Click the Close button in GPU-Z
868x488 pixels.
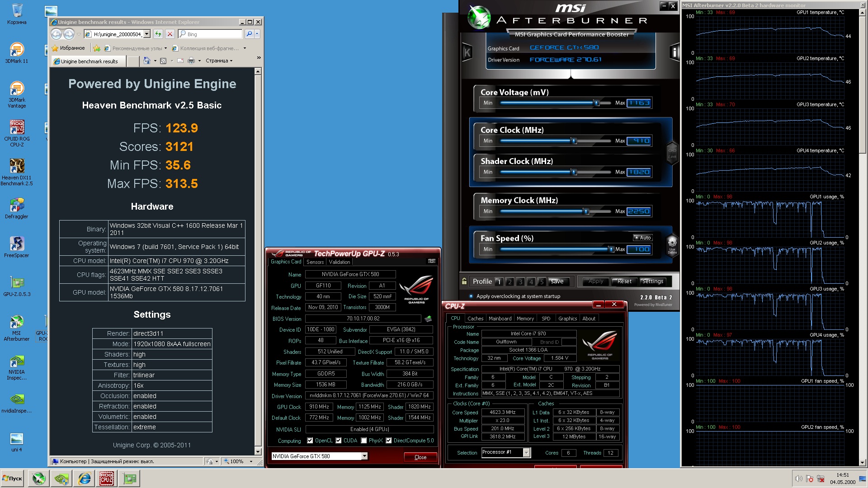420,457
